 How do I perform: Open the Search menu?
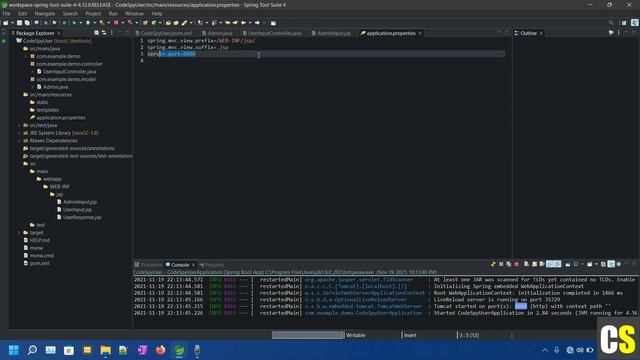click(70, 13)
